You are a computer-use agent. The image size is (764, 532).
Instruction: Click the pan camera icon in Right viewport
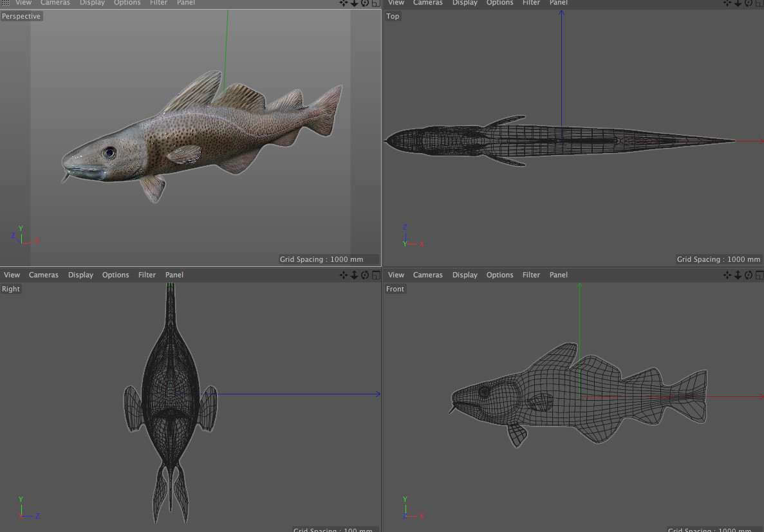tap(344, 275)
